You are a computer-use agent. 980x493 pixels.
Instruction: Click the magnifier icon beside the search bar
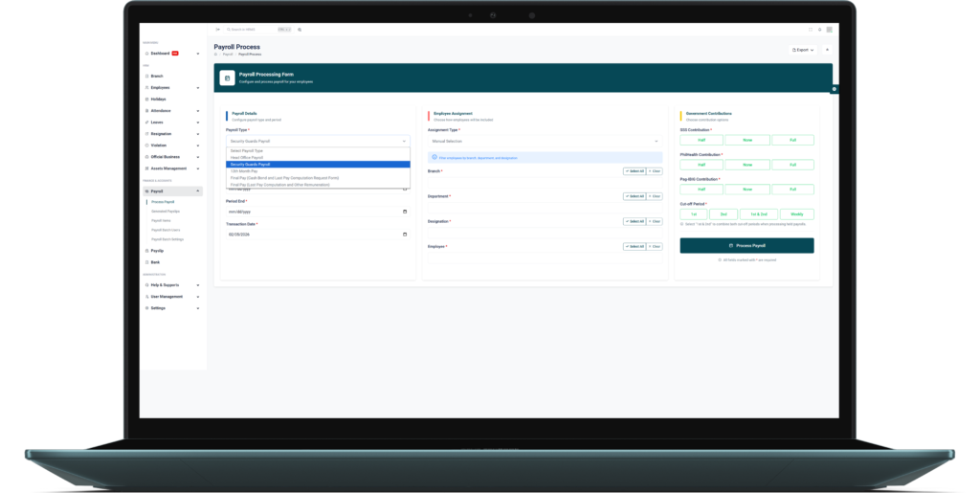[300, 30]
